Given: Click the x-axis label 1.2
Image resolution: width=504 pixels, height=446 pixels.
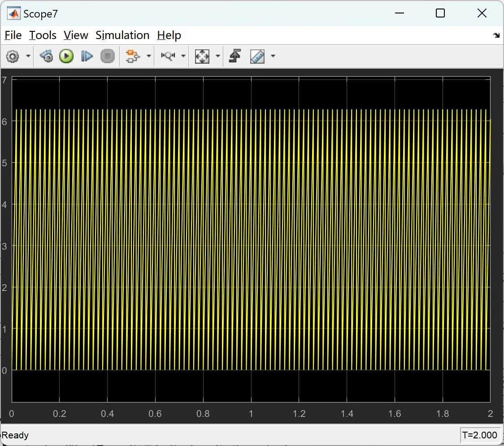Looking at the screenshot, I should point(299,414).
